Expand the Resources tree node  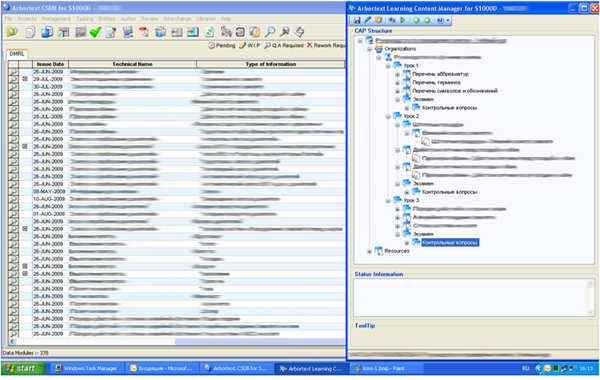point(369,251)
